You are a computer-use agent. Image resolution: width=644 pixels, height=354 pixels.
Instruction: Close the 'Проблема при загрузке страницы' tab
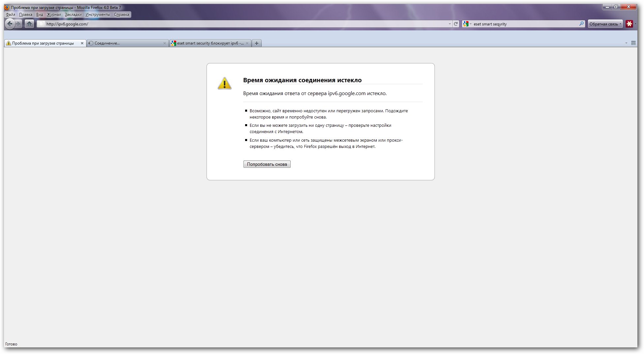pyautogui.click(x=82, y=43)
